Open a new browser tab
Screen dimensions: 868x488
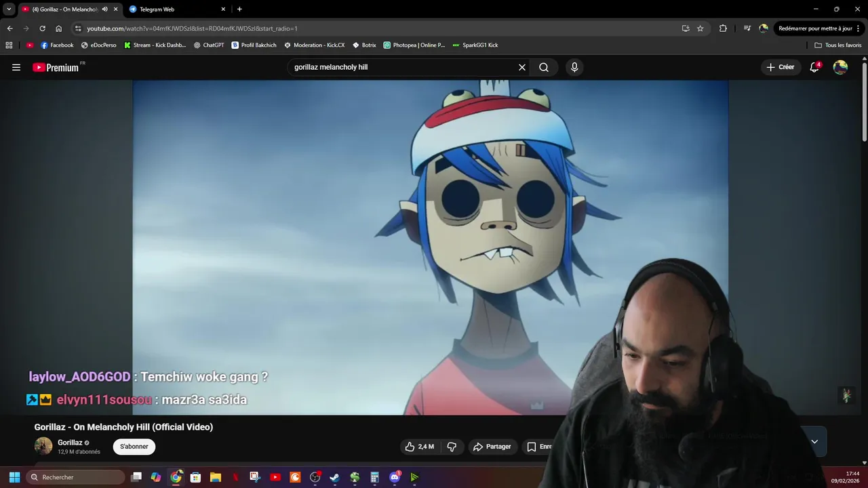pyautogui.click(x=239, y=9)
